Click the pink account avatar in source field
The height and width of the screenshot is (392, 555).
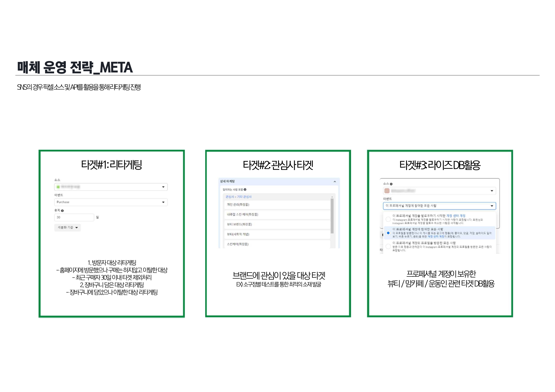[387, 191]
